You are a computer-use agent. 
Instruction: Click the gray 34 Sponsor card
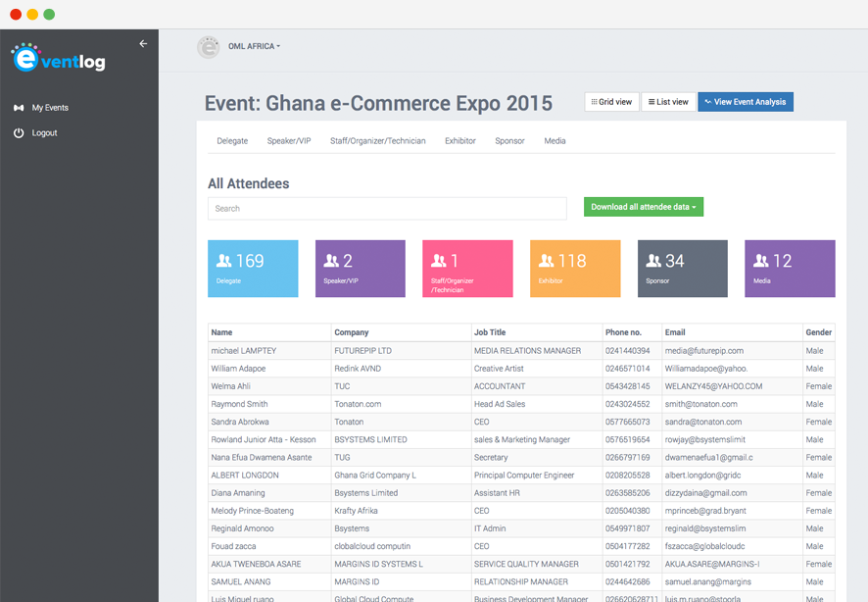(683, 269)
